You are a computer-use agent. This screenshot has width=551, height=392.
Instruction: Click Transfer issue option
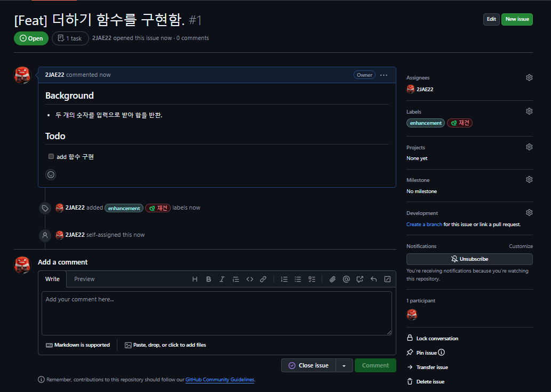427,367
